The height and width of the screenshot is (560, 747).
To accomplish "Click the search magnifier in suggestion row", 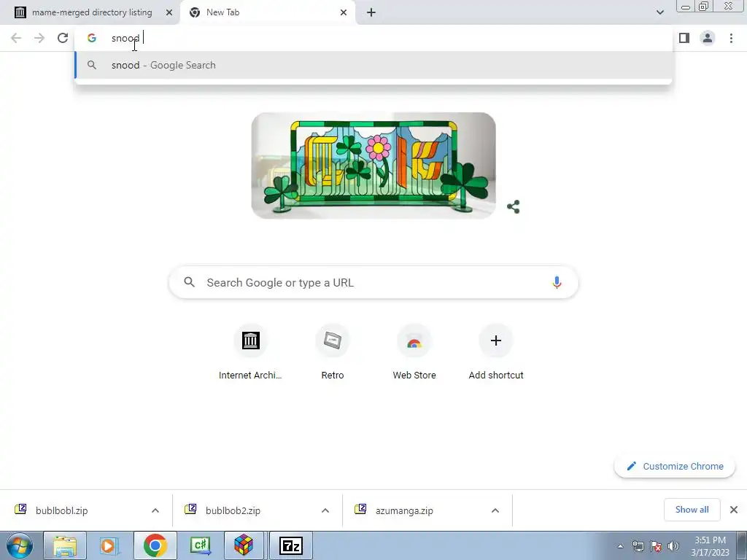I will coord(92,65).
